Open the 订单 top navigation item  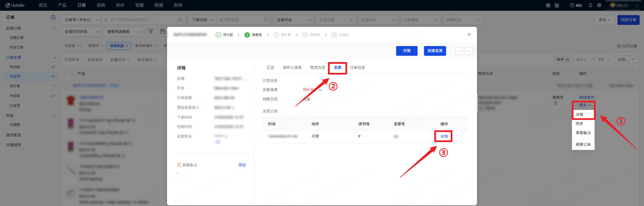82,5
